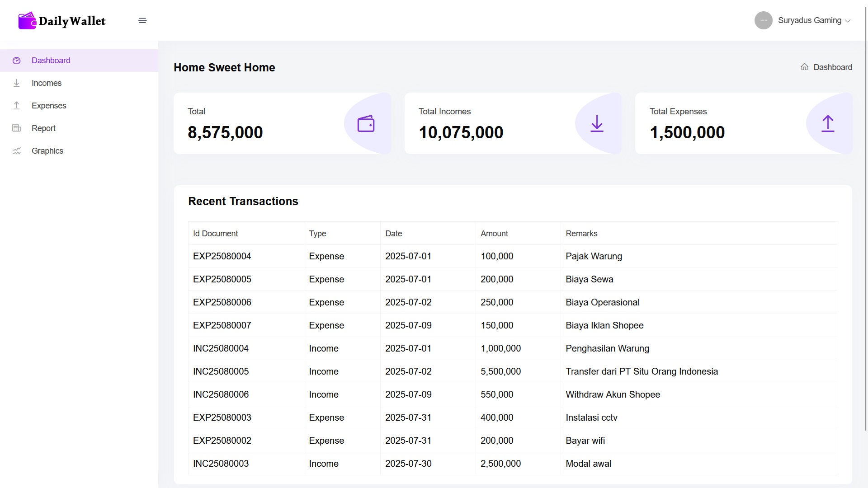Click the up-arrow icon on Total Expenses card
Screen dimensions: 868x488
click(x=828, y=123)
